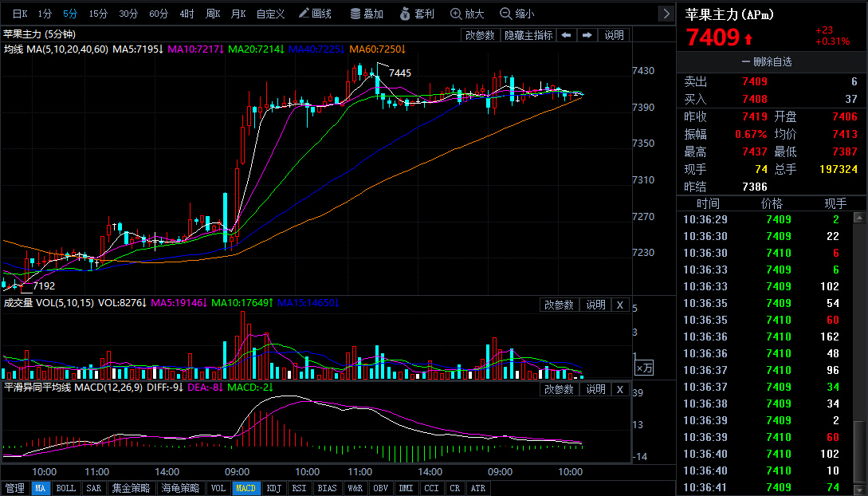Toggle 删除自选 watchlist removal

click(x=767, y=62)
